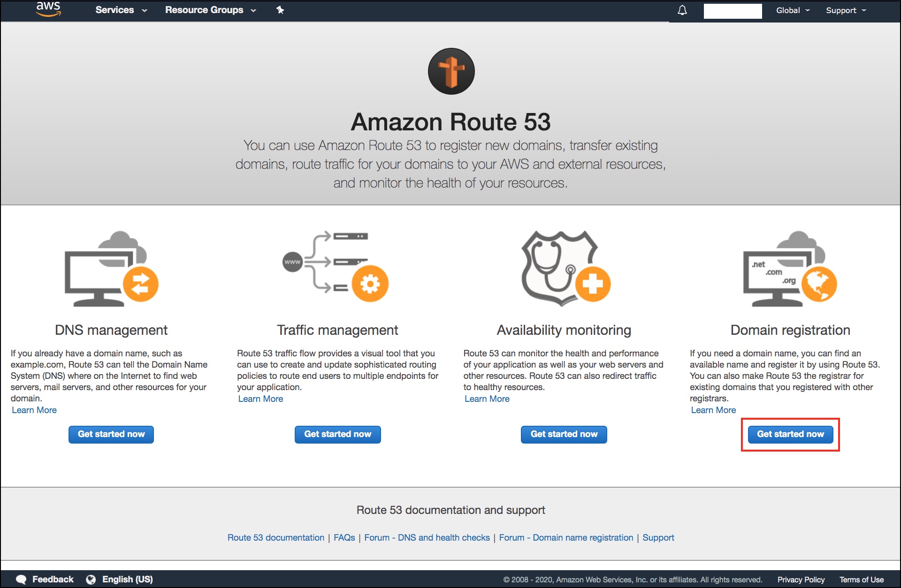Viewport: 901px width, 588px height.
Task: Click the DNS management monitor icon
Action: coord(112,269)
